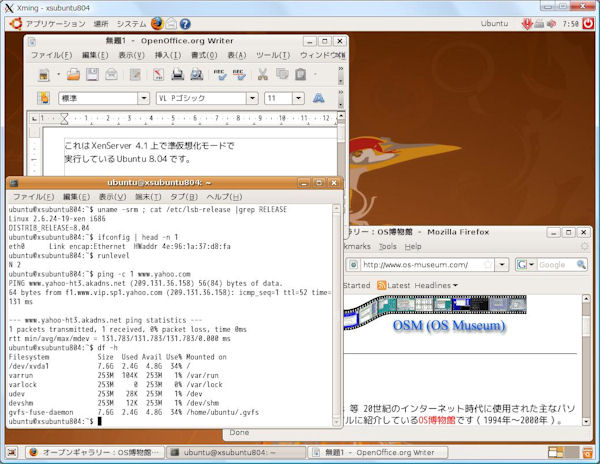Open the Styles and Formatting icon
Image resolution: width=600 pixels, height=464 pixels.
[x=44, y=98]
